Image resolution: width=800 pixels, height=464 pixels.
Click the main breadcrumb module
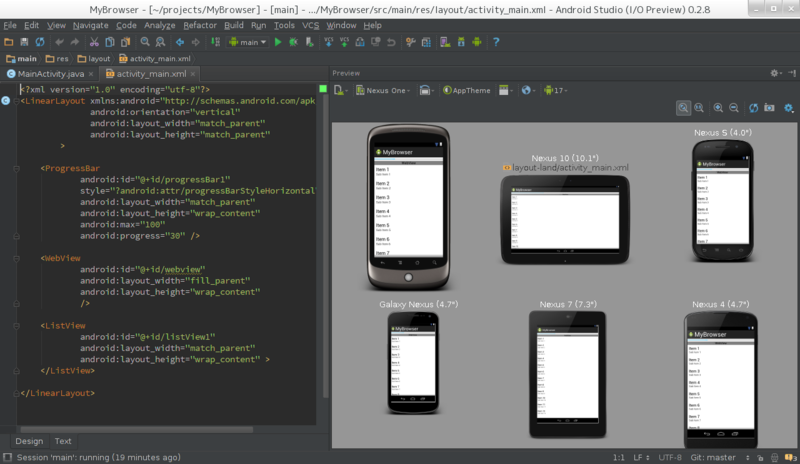coord(21,59)
